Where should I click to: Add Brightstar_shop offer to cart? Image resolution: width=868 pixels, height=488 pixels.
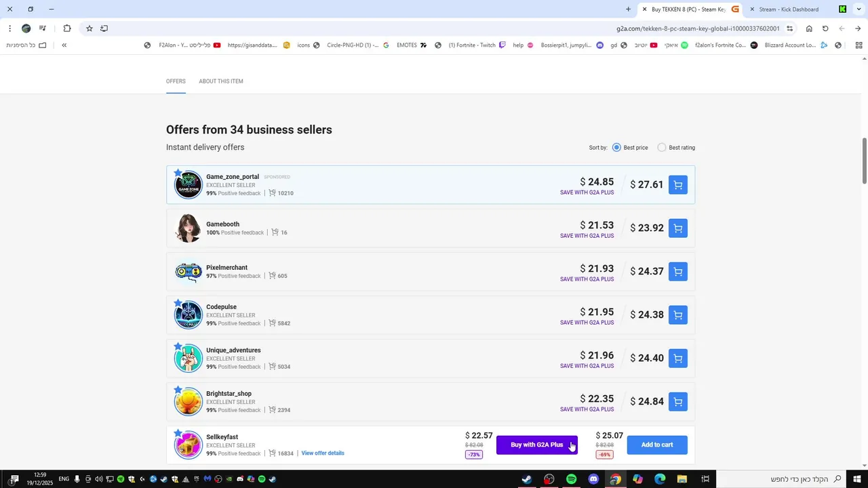tap(677, 402)
